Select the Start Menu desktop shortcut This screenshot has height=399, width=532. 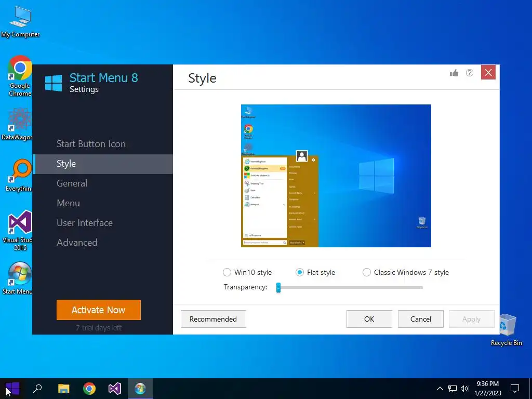[18, 278]
